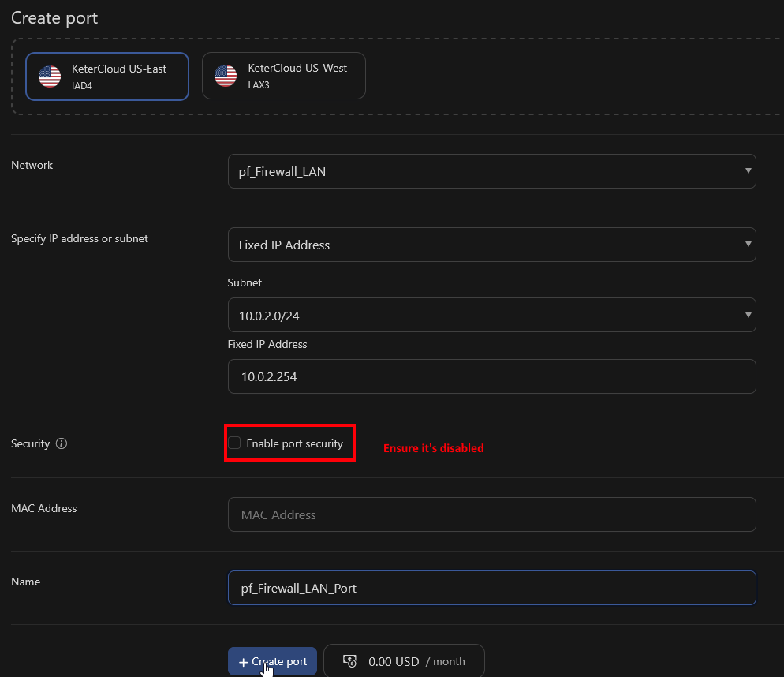Enable the port security checkbox
This screenshot has height=677, width=784.
tap(234, 443)
